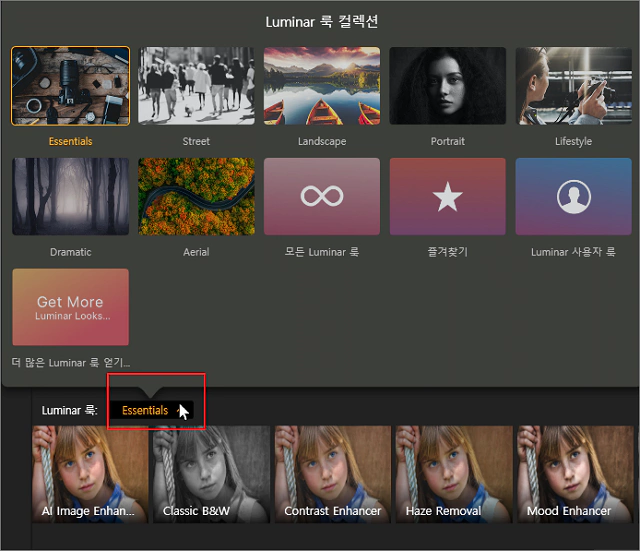
Task: Open favorites with the star icon tile
Action: coord(448,196)
